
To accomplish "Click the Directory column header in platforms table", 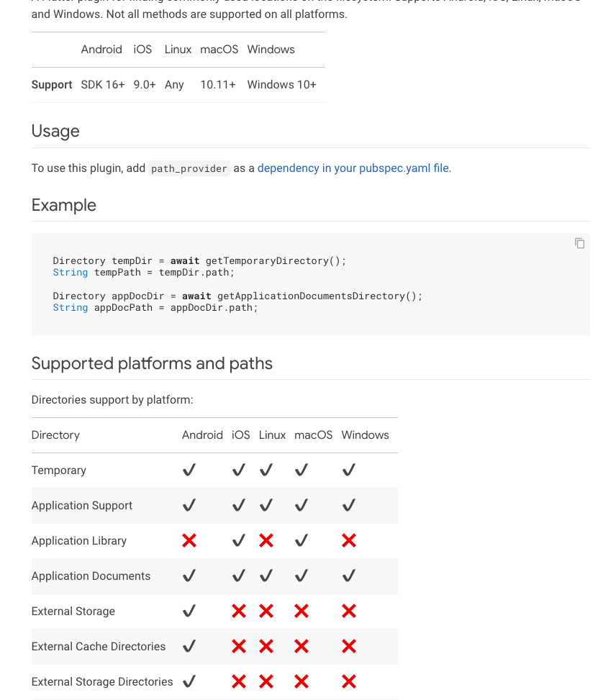I will (x=55, y=435).
